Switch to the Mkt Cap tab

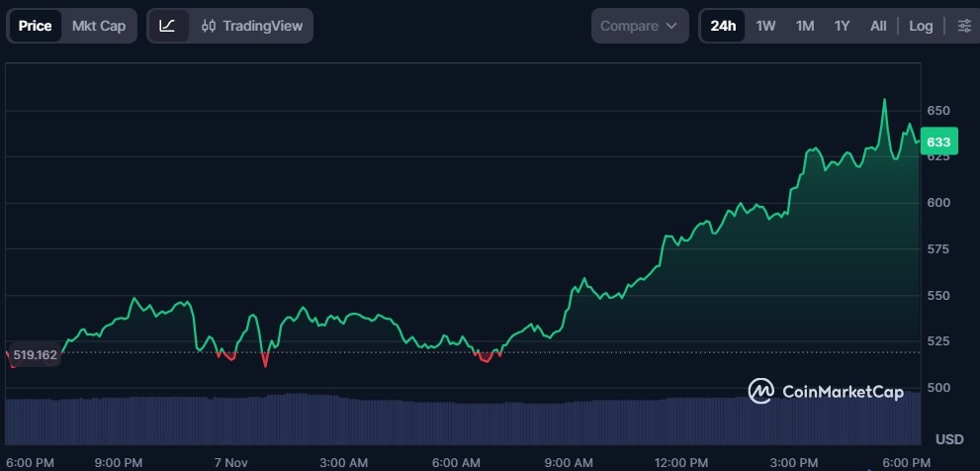click(99, 26)
